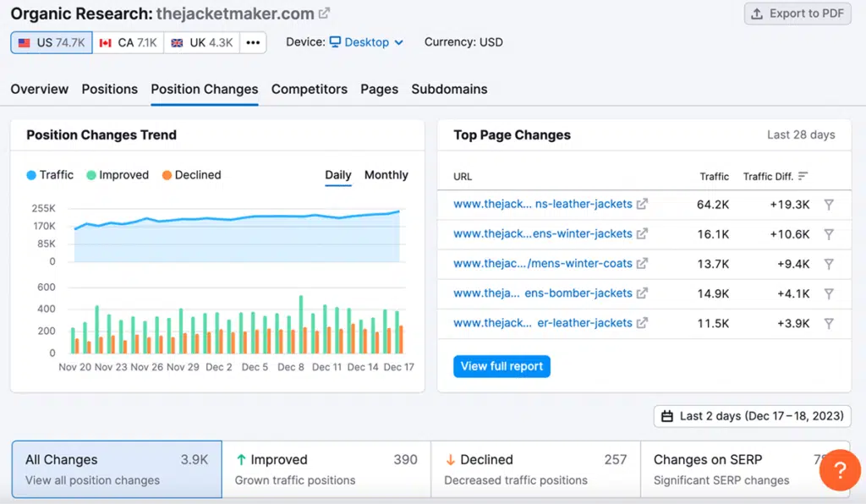Toggle the Declined legend item

[192, 175]
